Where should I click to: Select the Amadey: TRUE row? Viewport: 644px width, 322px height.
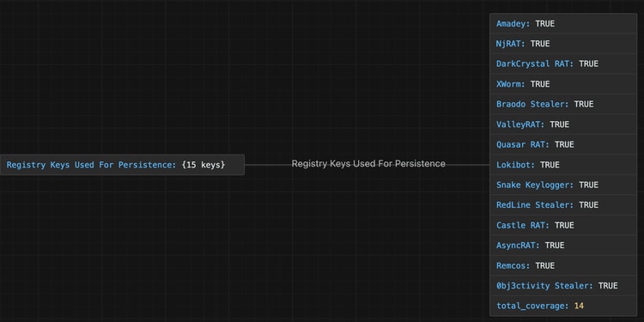pos(563,23)
